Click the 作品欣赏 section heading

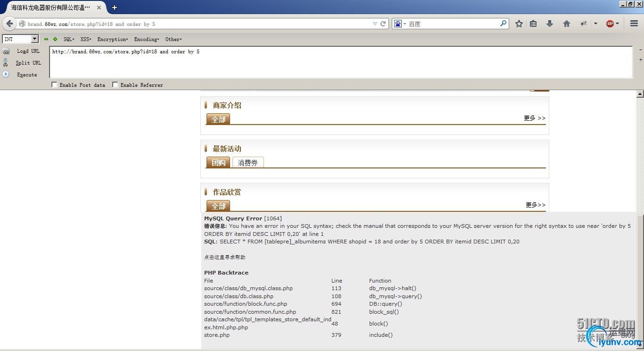[x=227, y=192]
